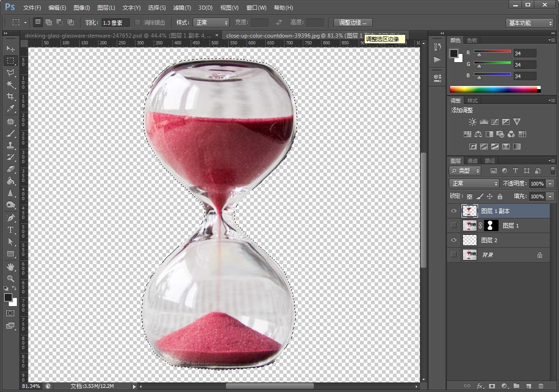
Task: Select the Polygonal Lasso tool
Action: pyautogui.click(x=11, y=73)
